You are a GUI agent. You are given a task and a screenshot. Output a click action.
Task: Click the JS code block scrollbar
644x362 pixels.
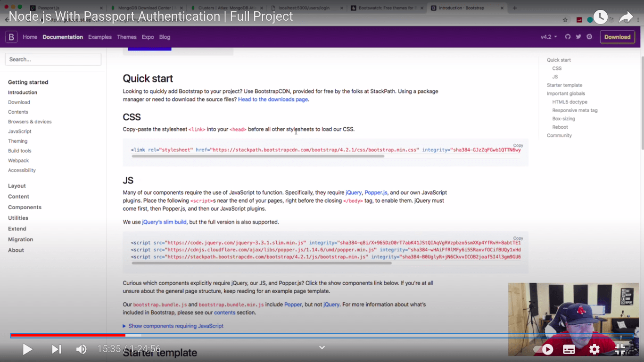pos(262,263)
